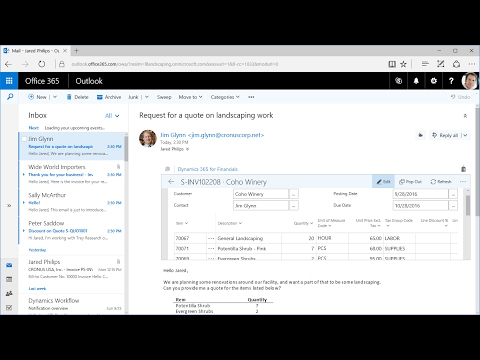Screen dimensions: 480x360
Task: Open the Dynamics Workflow email
Action: pyautogui.click(x=72, y=305)
